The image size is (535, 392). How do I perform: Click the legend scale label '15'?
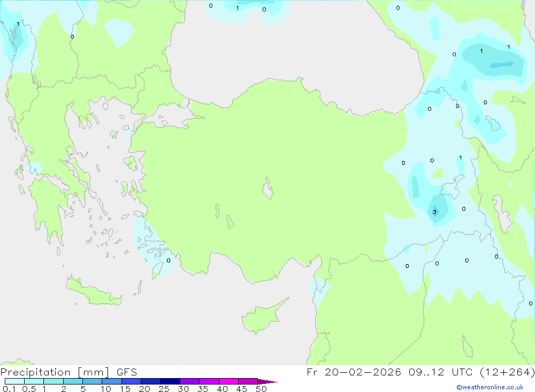tap(125, 389)
